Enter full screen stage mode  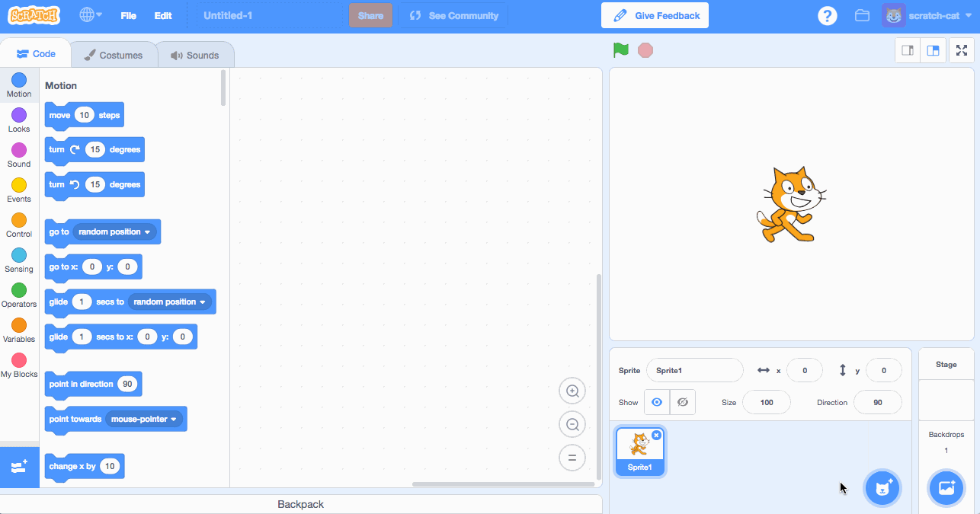pyautogui.click(x=962, y=50)
